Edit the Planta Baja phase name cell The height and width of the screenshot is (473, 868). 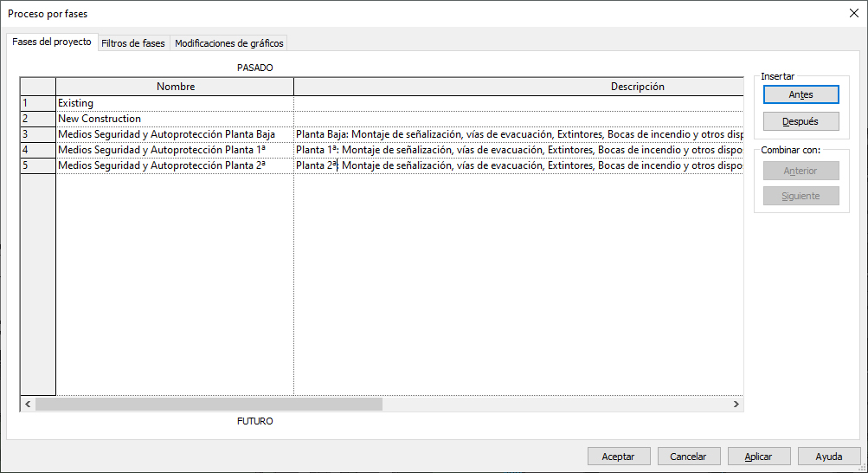(x=175, y=134)
